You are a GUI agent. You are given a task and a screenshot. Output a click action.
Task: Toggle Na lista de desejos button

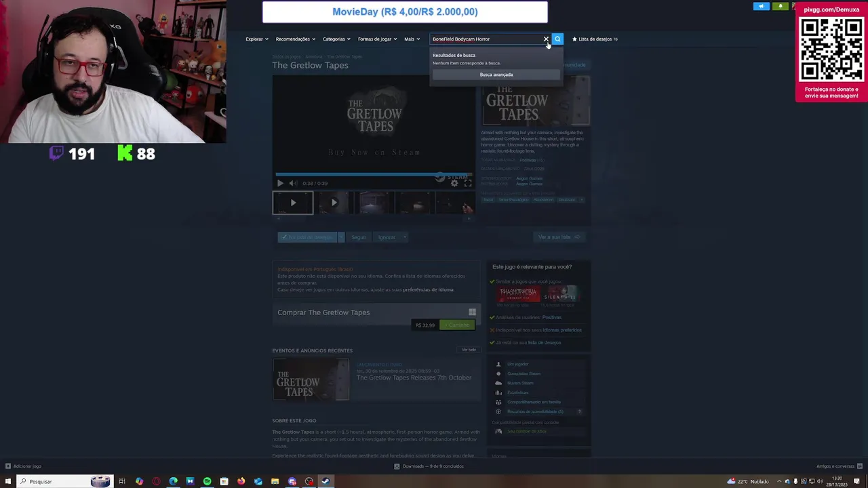coord(307,237)
